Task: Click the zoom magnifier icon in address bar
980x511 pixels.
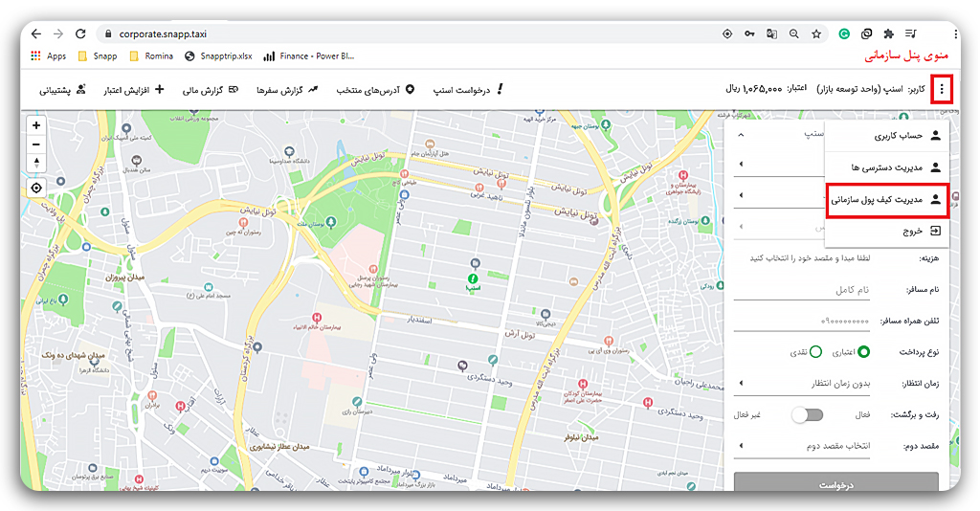Action: pos(793,34)
